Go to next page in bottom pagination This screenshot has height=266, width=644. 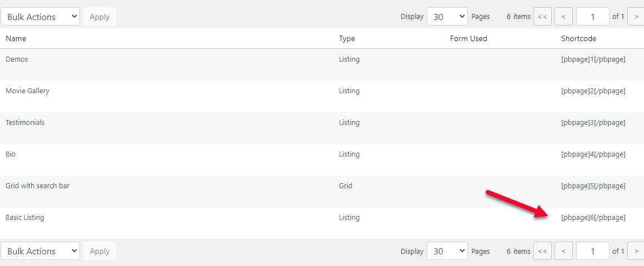point(636,251)
